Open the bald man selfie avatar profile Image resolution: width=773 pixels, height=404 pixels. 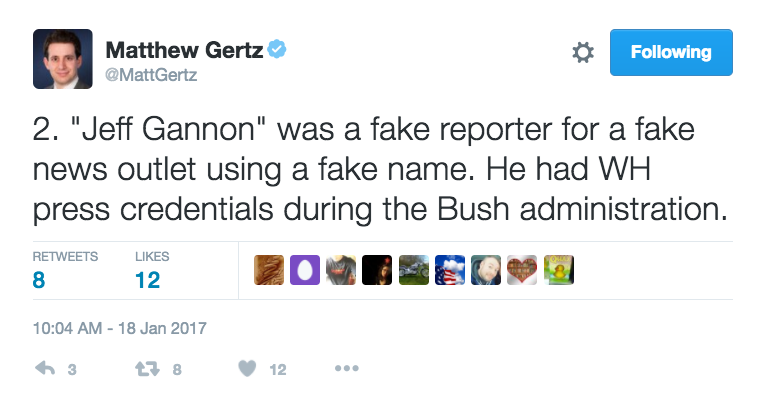pyautogui.click(x=486, y=271)
